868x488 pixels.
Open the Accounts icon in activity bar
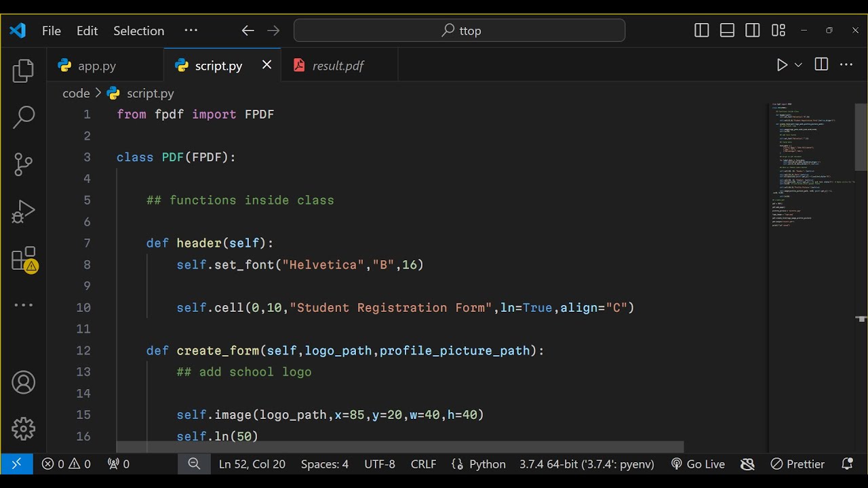point(23,383)
